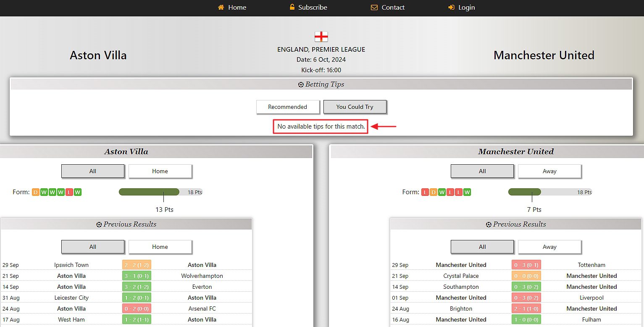644x327 pixels.
Task: Click Date: 6 Oct, 2024 text
Action: (x=321, y=60)
